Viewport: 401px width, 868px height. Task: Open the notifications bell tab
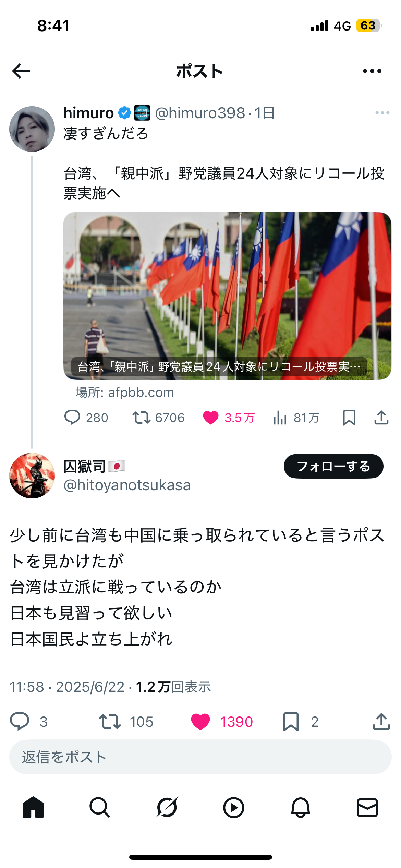click(301, 808)
